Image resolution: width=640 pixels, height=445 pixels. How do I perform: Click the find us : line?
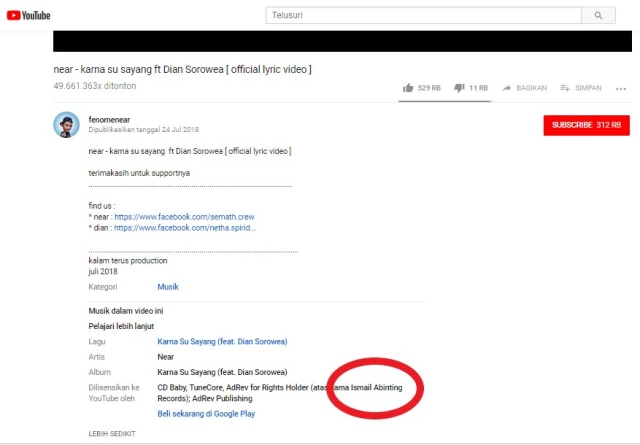[x=102, y=206]
